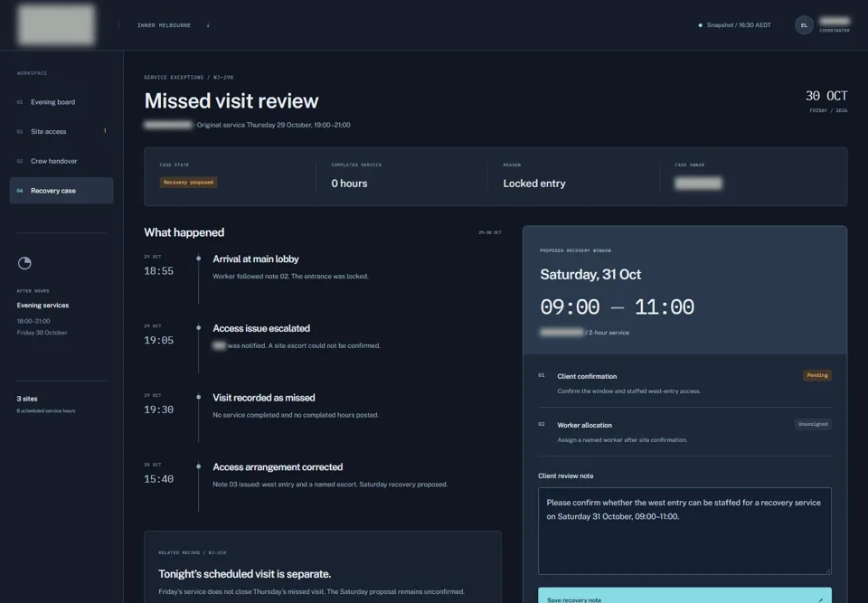Click the 11:00 recovery end time

(x=664, y=306)
